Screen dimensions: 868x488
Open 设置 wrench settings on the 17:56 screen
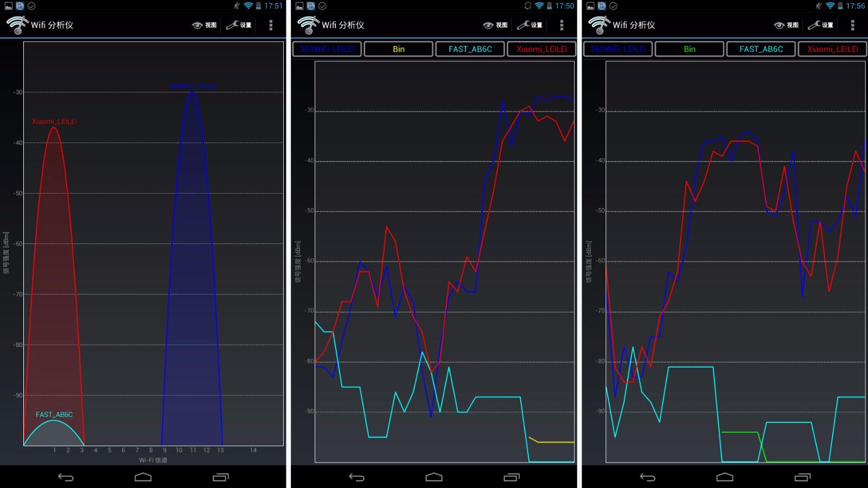tap(820, 25)
